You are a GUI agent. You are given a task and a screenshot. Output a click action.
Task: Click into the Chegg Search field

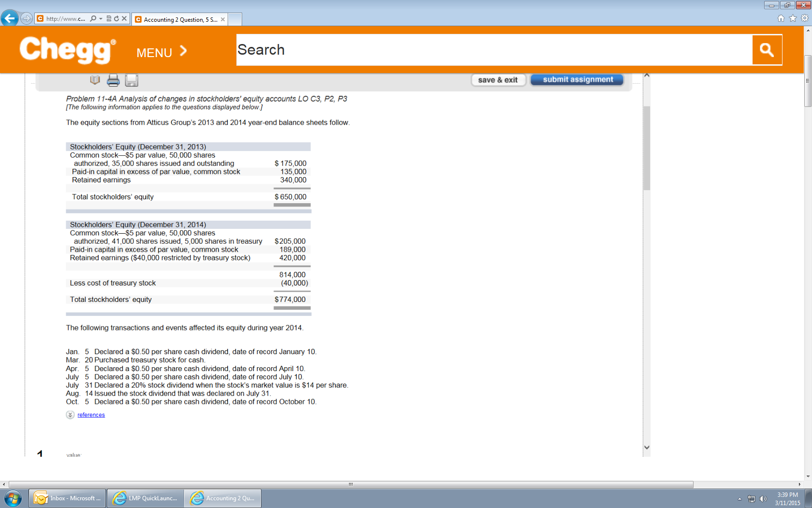point(494,49)
